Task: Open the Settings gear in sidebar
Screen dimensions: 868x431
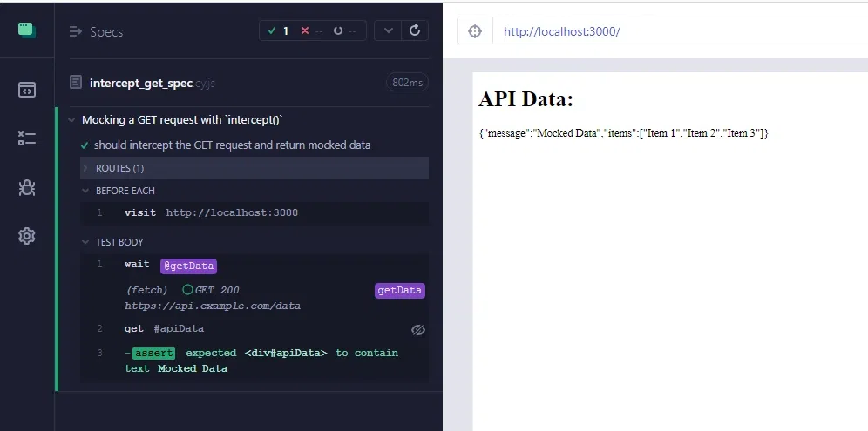Action: (26, 236)
